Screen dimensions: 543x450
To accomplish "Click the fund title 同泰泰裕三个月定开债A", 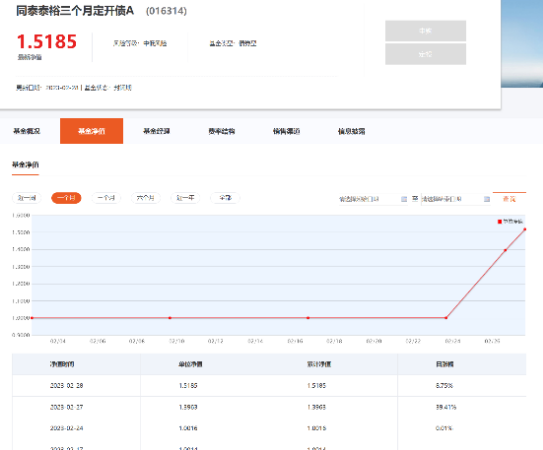I will tap(75, 11).
